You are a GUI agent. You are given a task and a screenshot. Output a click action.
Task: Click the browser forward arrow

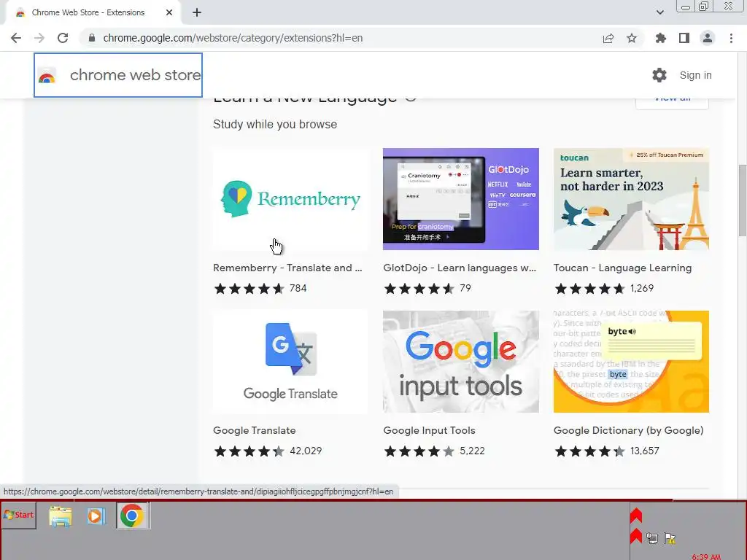click(x=39, y=38)
